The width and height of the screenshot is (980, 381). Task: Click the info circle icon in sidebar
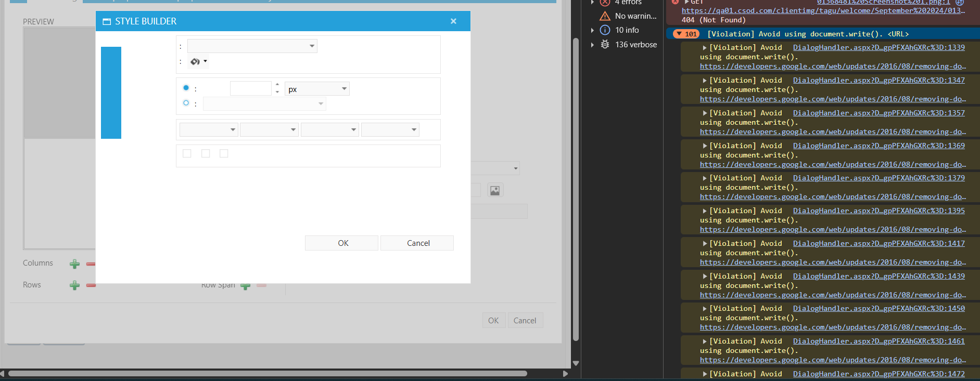coord(605,30)
